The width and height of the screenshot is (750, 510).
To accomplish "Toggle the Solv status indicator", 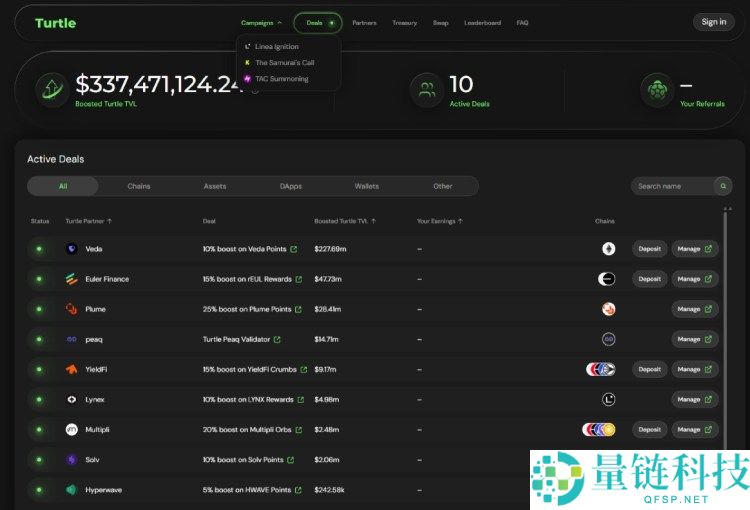I will (x=39, y=460).
